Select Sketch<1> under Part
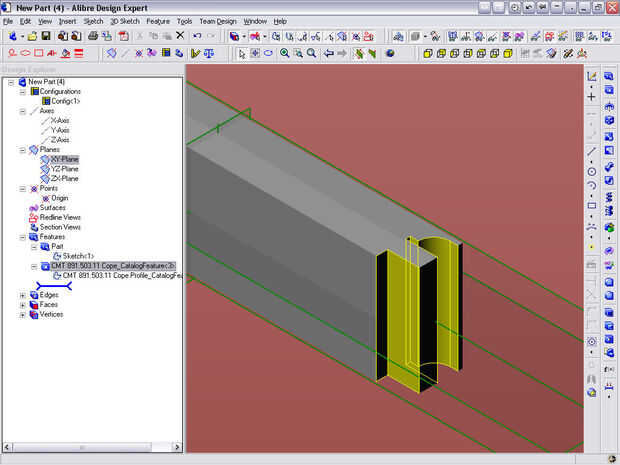 79,256
